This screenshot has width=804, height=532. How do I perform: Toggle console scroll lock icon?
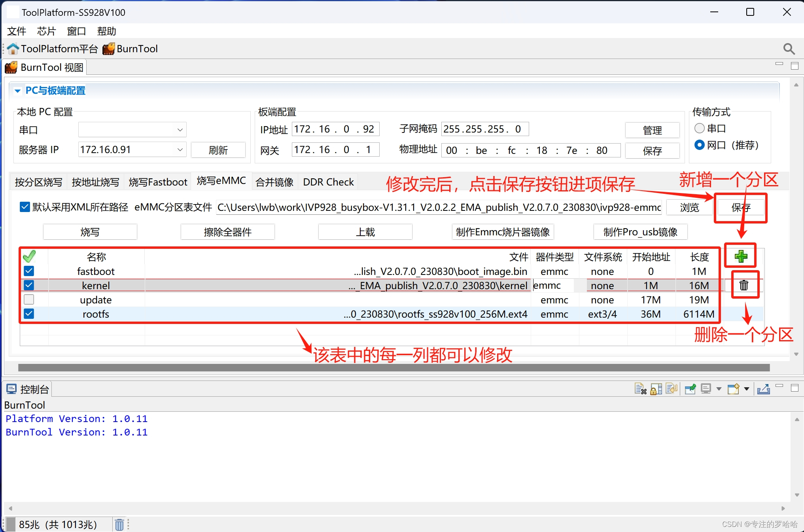[656, 389]
